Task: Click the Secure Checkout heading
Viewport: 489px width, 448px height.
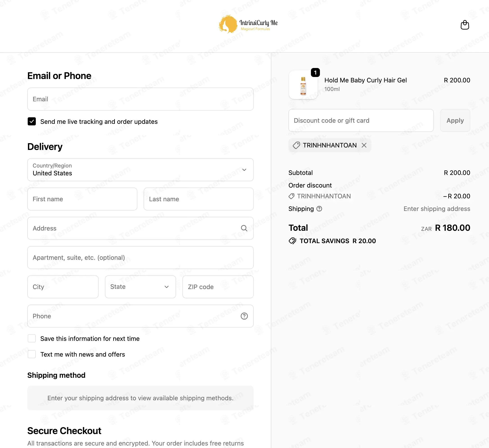Action: coord(64,430)
